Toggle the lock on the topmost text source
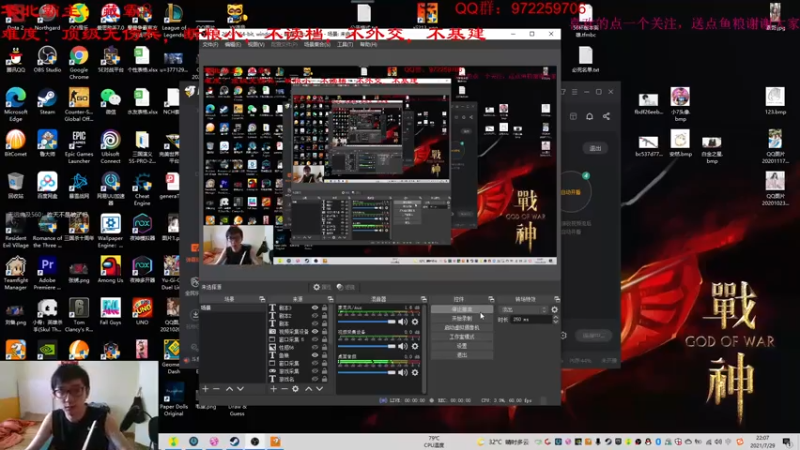This screenshot has width=800, height=450. (x=324, y=308)
